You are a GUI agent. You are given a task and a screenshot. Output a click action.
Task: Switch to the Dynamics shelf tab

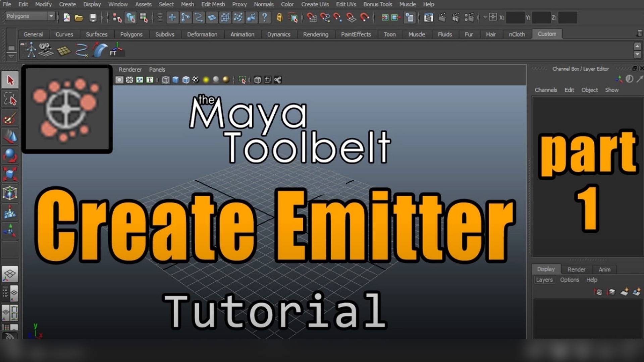click(x=278, y=34)
